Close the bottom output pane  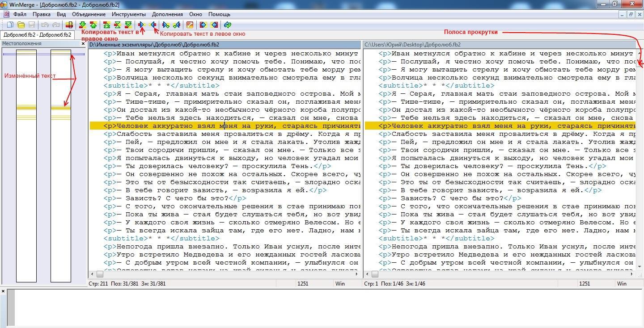coord(3,291)
